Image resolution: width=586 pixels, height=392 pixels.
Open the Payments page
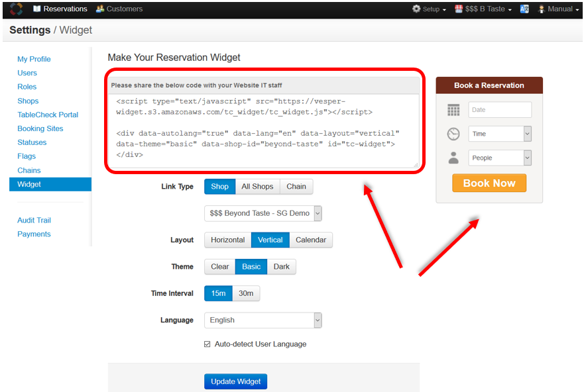(34, 234)
